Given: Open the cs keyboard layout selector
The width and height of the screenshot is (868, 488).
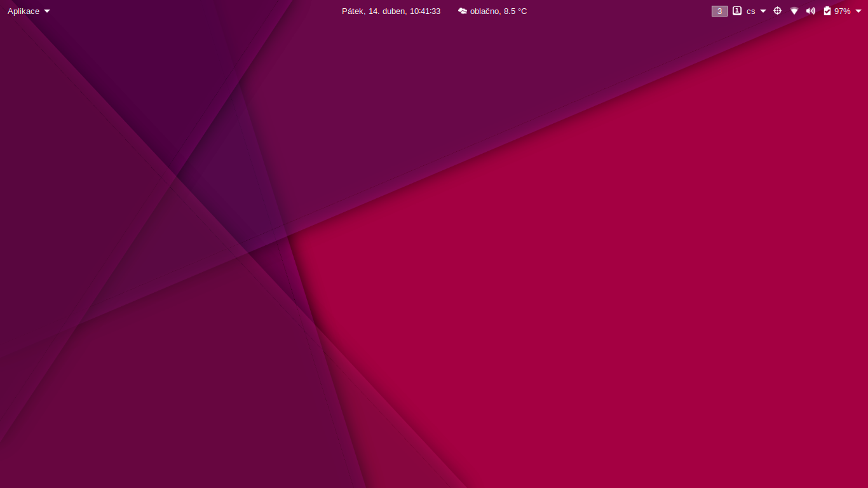Looking at the screenshot, I should click(x=751, y=11).
